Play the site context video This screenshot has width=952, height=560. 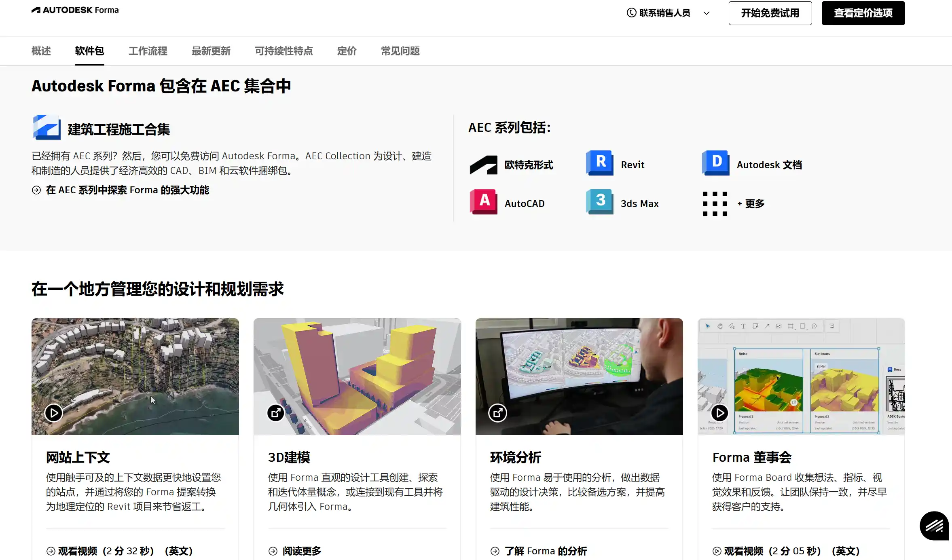(x=54, y=413)
